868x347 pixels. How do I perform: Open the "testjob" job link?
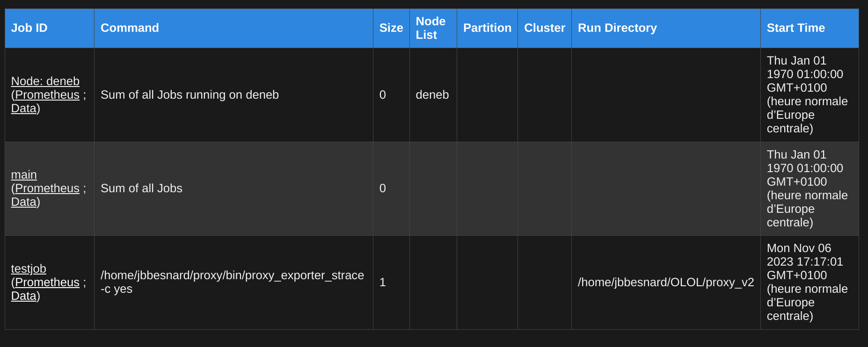pos(29,268)
